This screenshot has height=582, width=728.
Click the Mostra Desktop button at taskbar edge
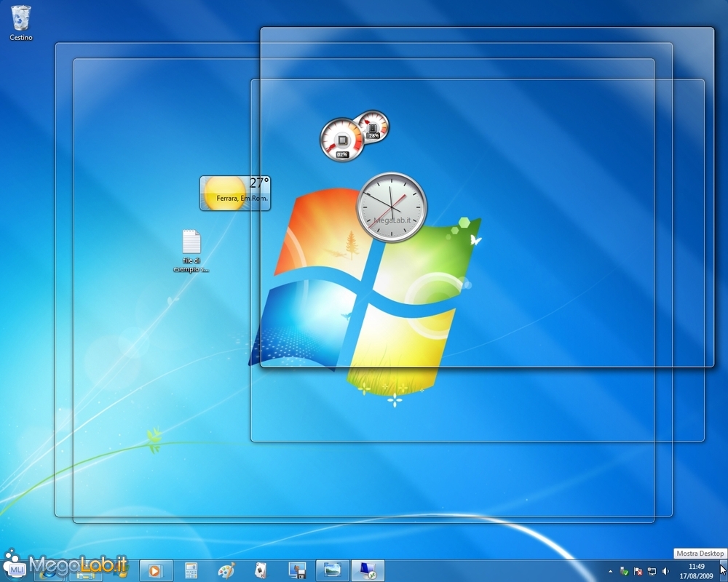724,571
